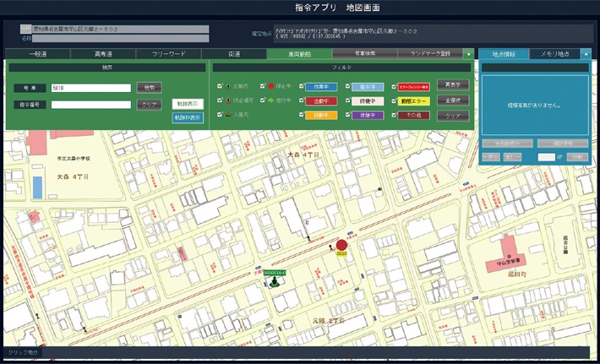Click the 再表示 filter button
600x364 pixels.
tap(453, 84)
